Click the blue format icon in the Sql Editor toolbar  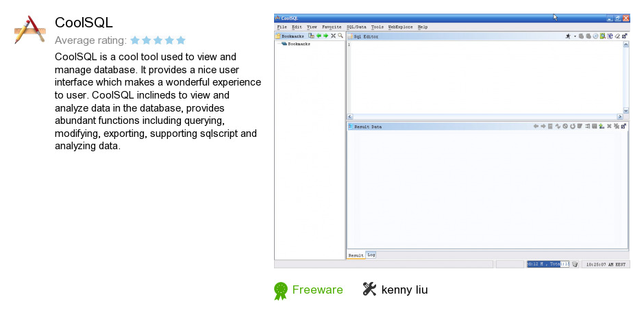[610, 36]
